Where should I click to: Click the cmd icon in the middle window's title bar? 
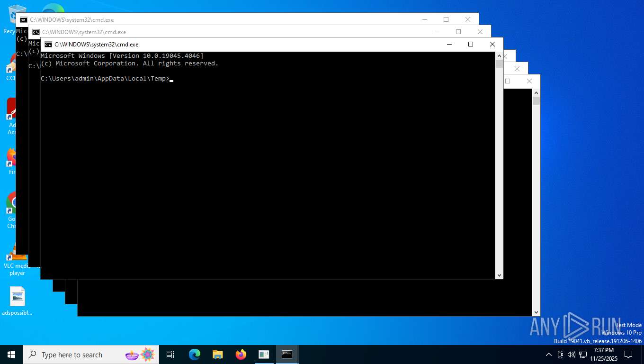point(36,32)
